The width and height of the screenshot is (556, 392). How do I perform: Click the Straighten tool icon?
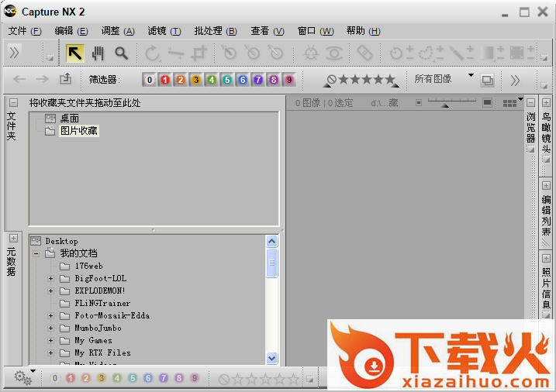[x=175, y=53]
